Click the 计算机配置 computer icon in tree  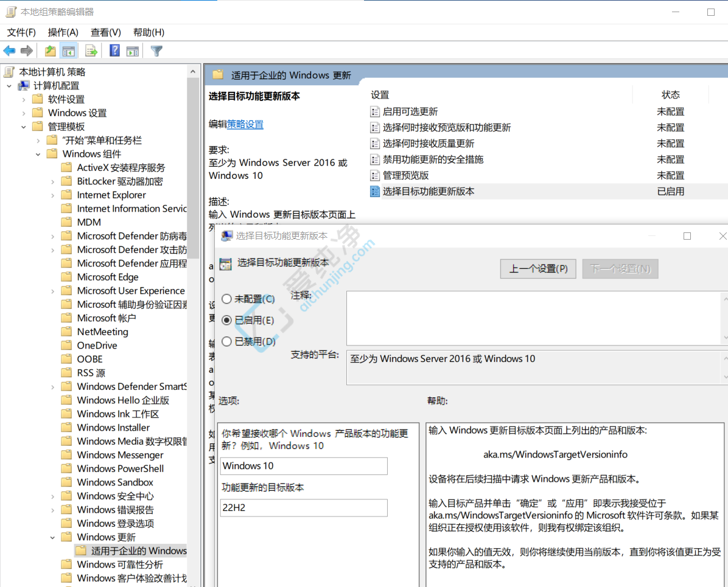click(24, 85)
